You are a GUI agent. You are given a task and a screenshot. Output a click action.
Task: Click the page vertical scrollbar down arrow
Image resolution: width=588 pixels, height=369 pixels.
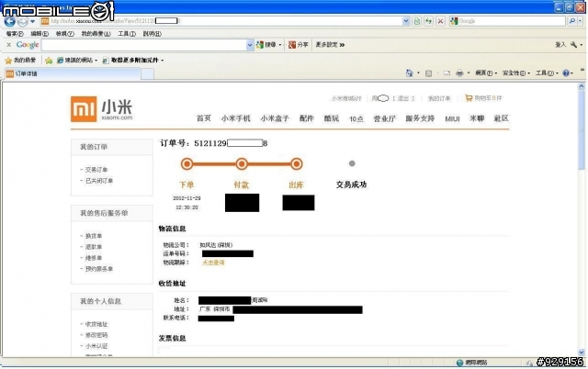pos(582,352)
